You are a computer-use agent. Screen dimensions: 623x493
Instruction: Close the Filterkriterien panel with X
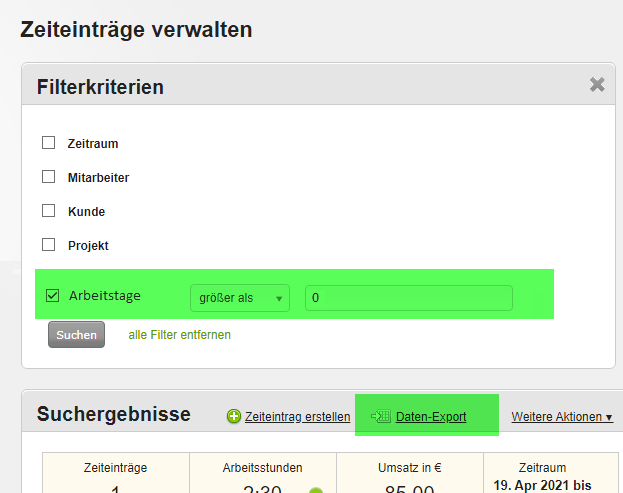point(597,85)
